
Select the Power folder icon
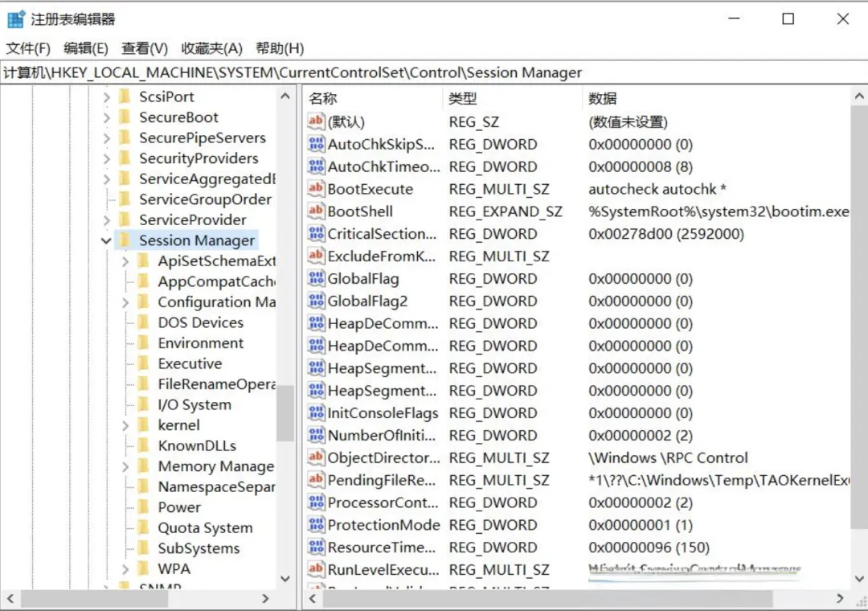tap(143, 506)
